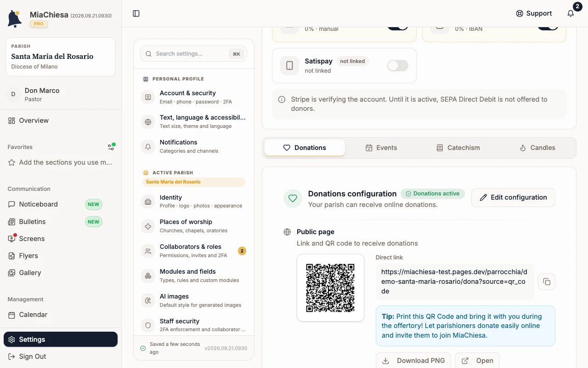This screenshot has width=588, height=368.
Task: Click the MiaChiesa bell logo
Action: pyautogui.click(x=15, y=18)
